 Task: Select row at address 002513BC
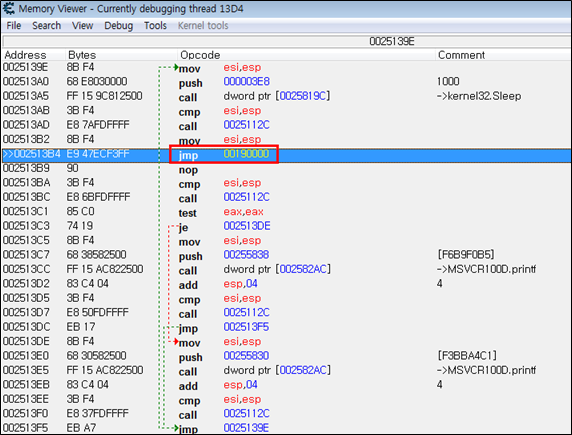tap(287, 197)
